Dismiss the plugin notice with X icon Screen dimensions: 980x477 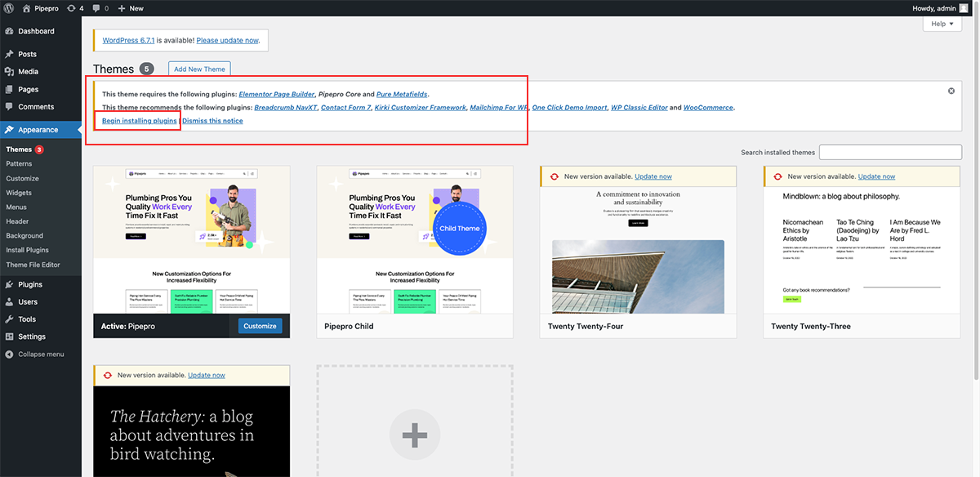pos(951,91)
